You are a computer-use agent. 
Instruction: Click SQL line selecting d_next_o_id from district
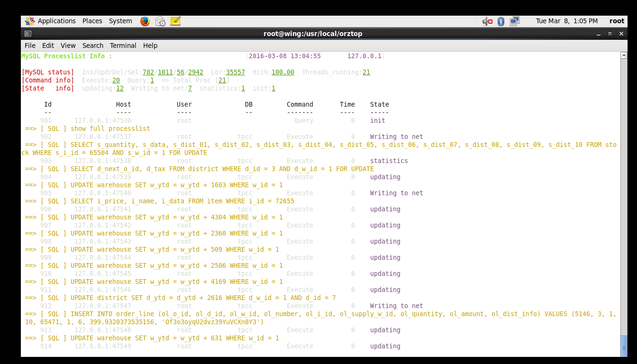[x=200, y=169]
